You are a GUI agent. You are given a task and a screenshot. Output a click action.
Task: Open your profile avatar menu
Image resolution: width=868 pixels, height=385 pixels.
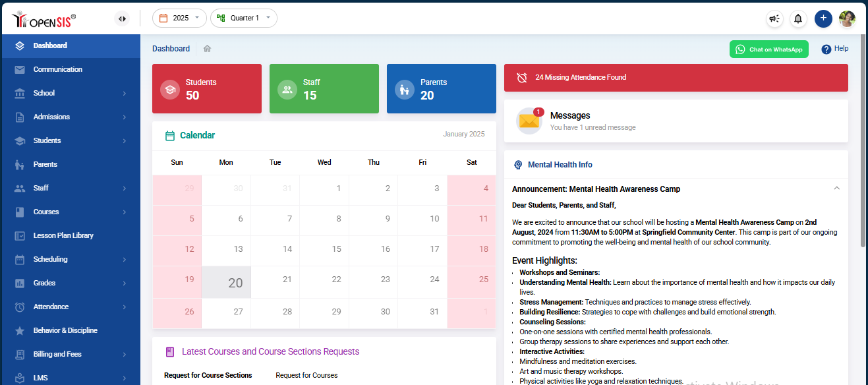[847, 18]
